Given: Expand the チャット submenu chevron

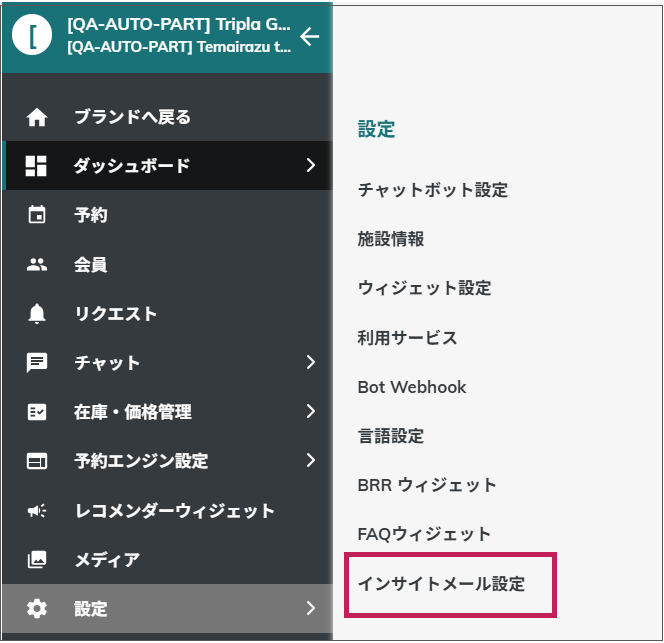Looking at the screenshot, I should pyautogui.click(x=311, y=362).
